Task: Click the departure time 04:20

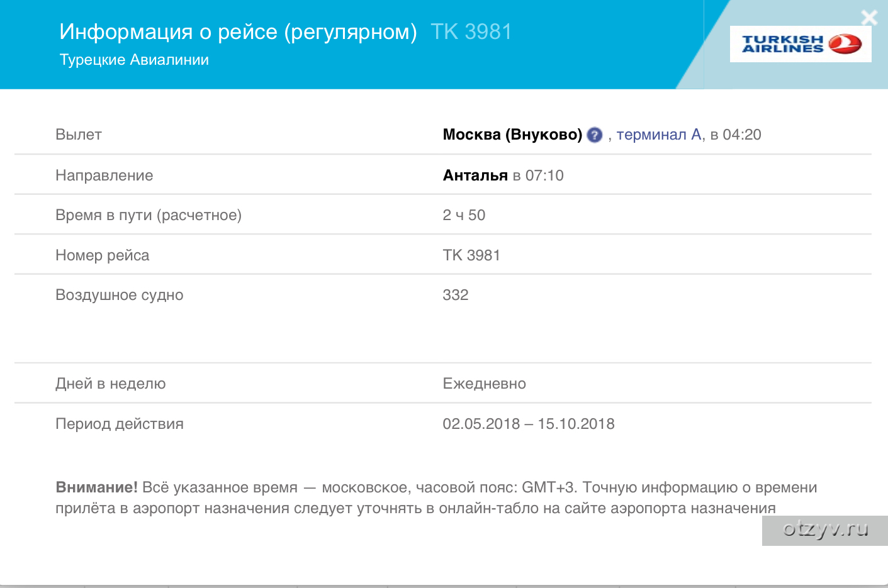Action: (742, 135)
